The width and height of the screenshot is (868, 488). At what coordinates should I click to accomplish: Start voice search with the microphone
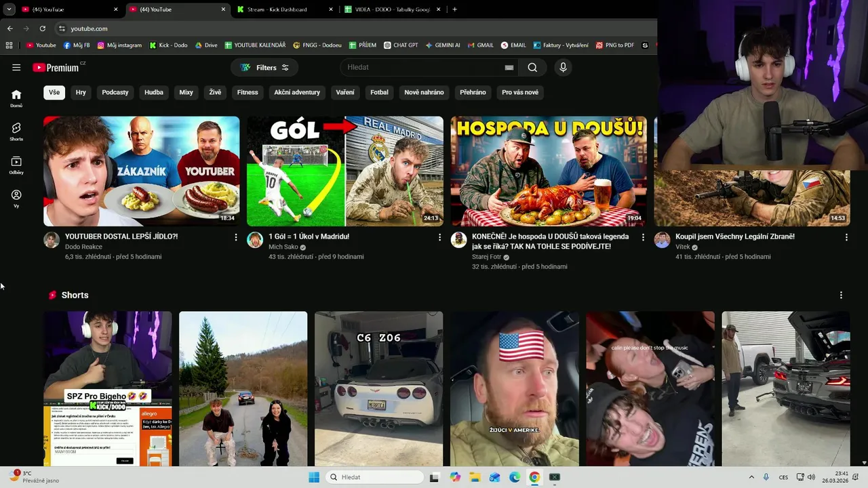tap(563, 67)
